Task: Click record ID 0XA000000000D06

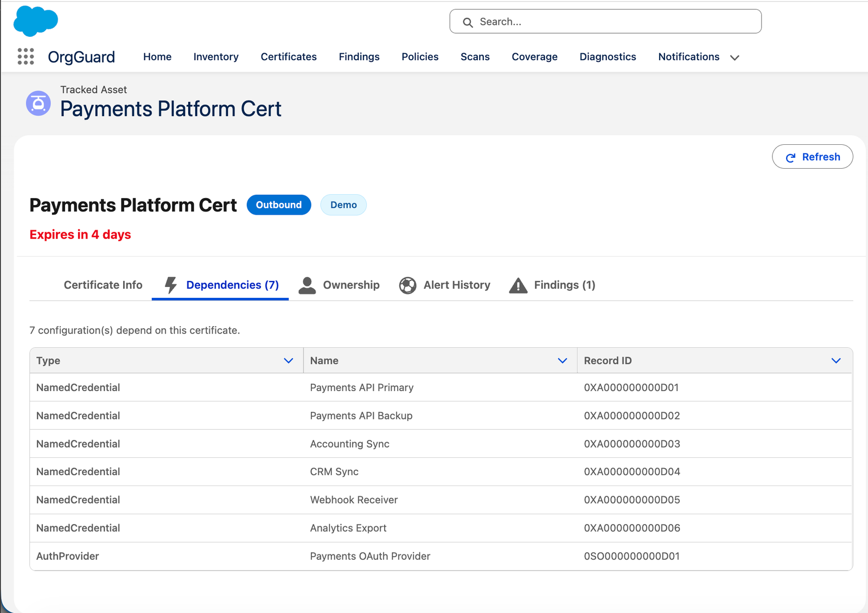Action: pos(632,528)
